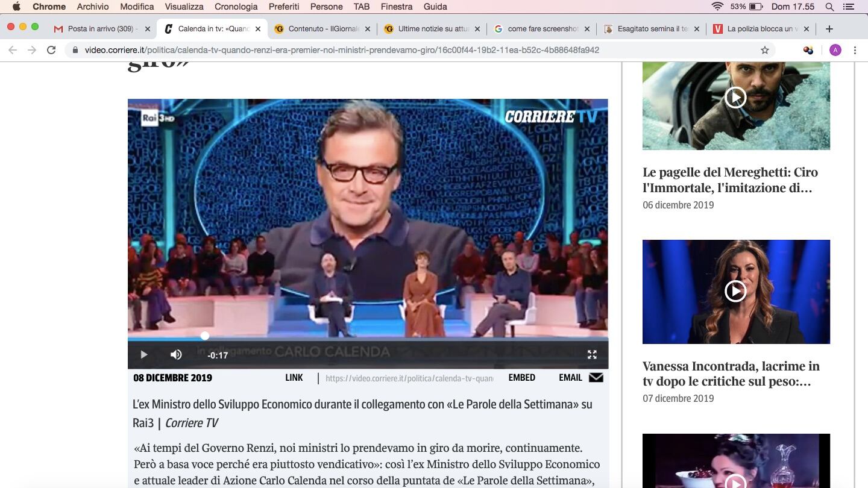
Task: Click the 'Corriere TV' italic source text
Action: [x=192, y=423]
